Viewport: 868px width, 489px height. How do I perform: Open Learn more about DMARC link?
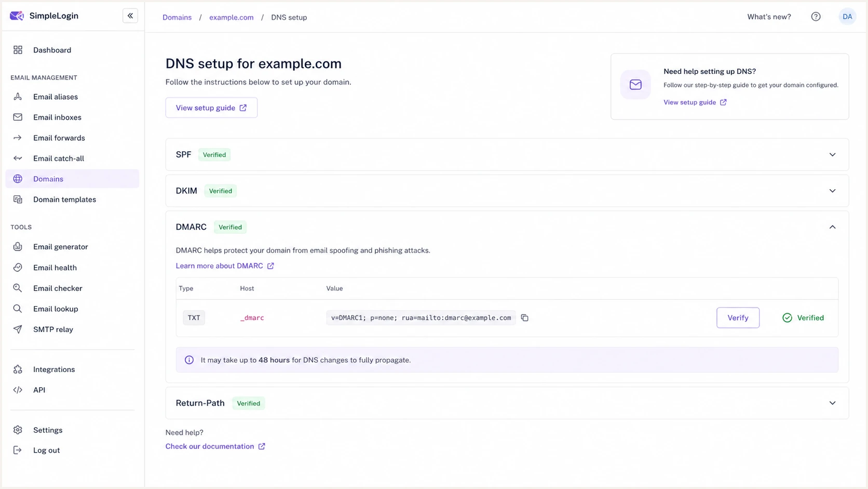(x=225, y=266)
